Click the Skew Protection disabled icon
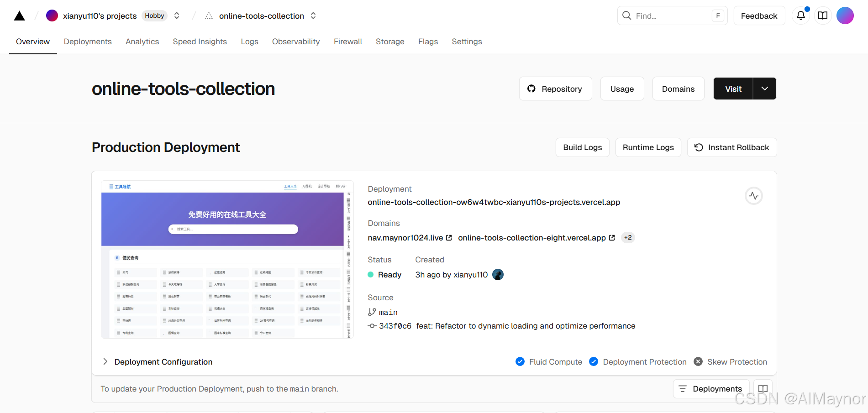Image resolution: width=868 pixels, height=413 pixels. pos(698,361)
